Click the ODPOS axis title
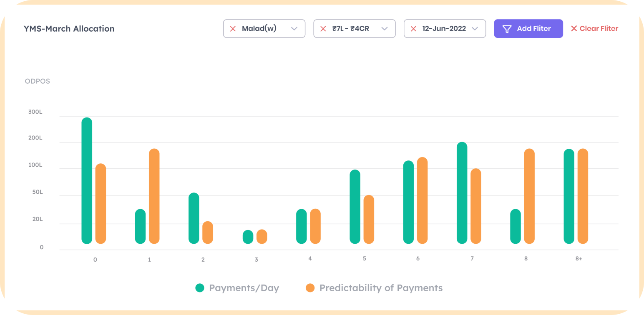The width and height of the screenshot is (644, 315). coord(38,81)
